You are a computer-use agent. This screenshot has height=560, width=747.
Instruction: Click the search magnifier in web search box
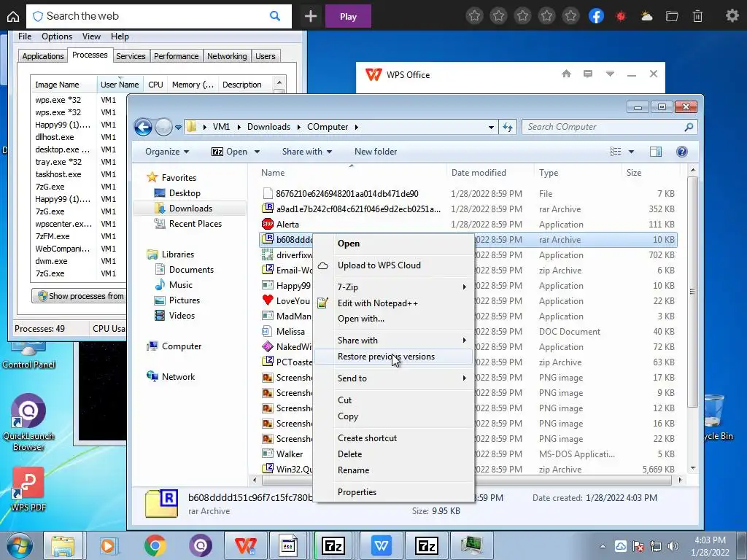pyautogui.click(x=275, y=16)
